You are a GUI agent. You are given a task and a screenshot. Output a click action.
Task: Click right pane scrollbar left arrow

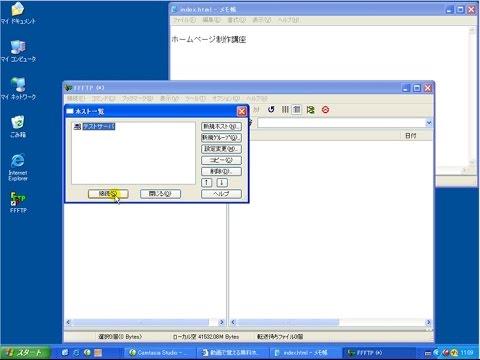pyautogui.click(x=233, y=322)
